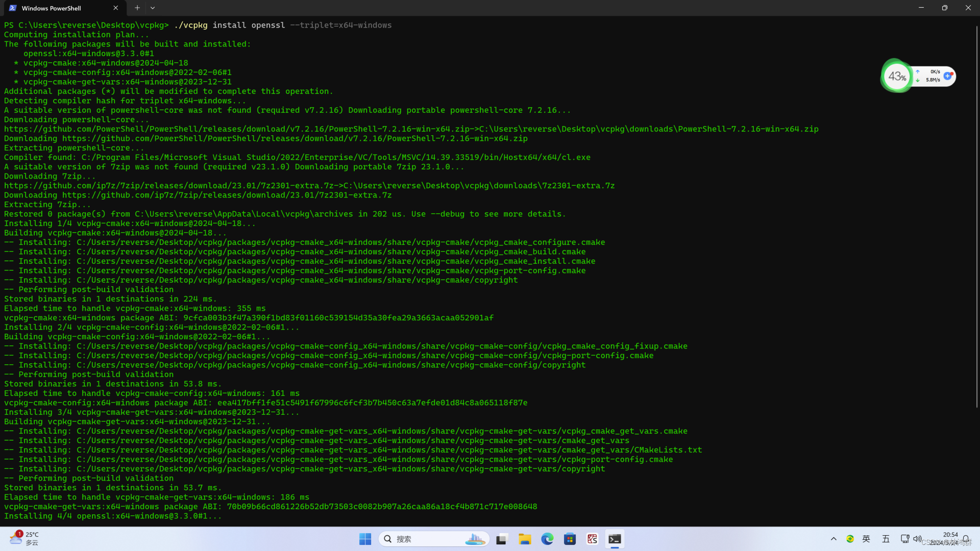Click the taskbar search box

point(434,539)
